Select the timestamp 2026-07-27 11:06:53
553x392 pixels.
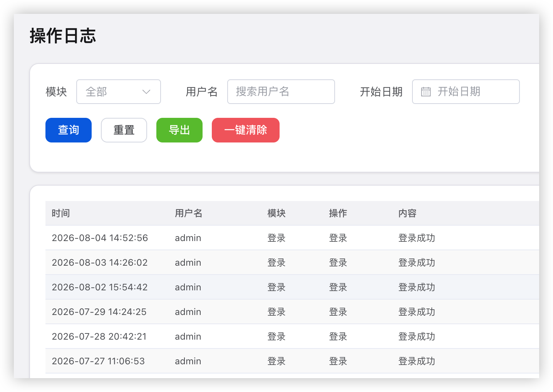[x=98, y=361]
